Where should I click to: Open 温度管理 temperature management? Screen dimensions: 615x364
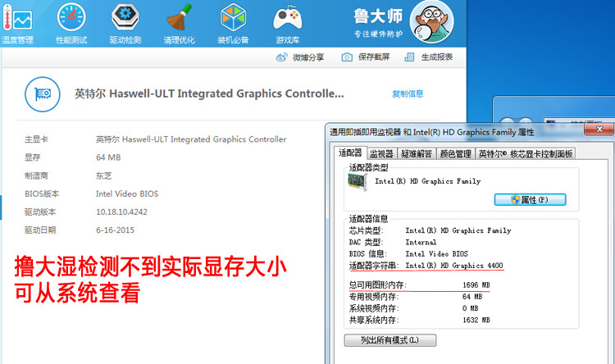pyautogui.click(x=17, y=24)
